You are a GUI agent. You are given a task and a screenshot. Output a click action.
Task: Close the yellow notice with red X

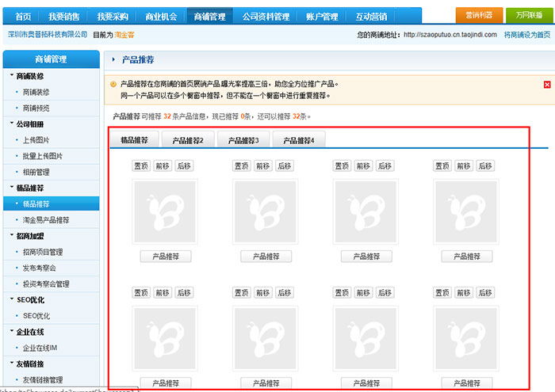point(547,85)
